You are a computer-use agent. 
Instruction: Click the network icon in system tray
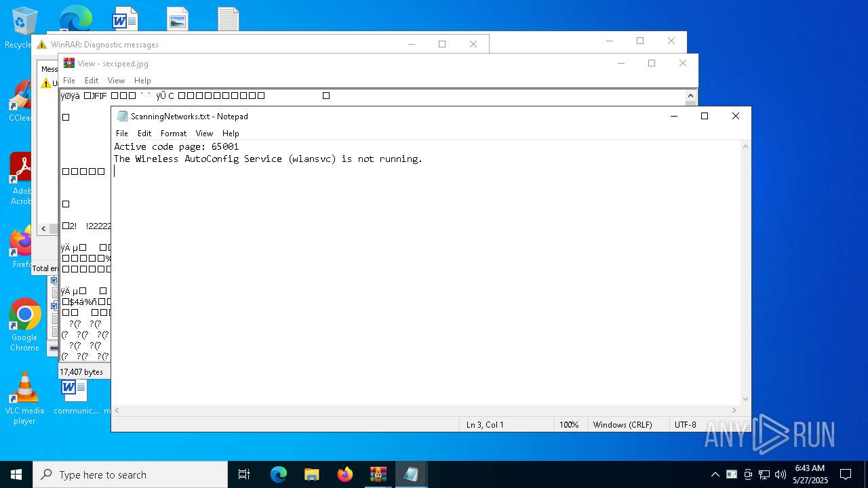tap(764, 474)
